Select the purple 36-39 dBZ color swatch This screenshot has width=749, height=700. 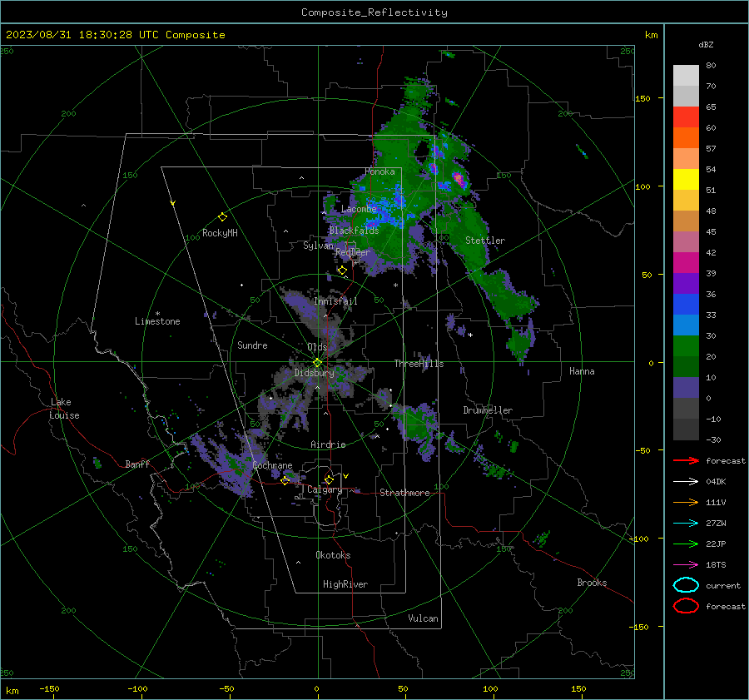(x=686, y=284)
